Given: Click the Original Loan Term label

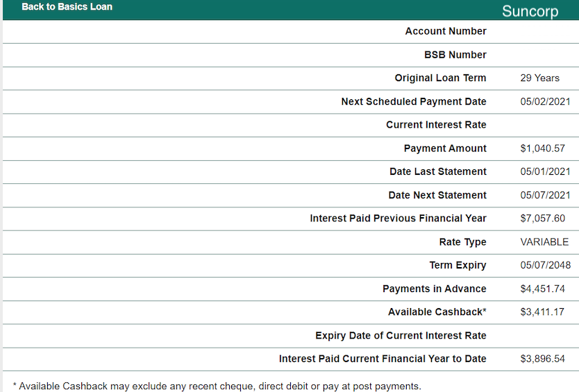Looking at the screenshot, I should (x=441, y=78).
